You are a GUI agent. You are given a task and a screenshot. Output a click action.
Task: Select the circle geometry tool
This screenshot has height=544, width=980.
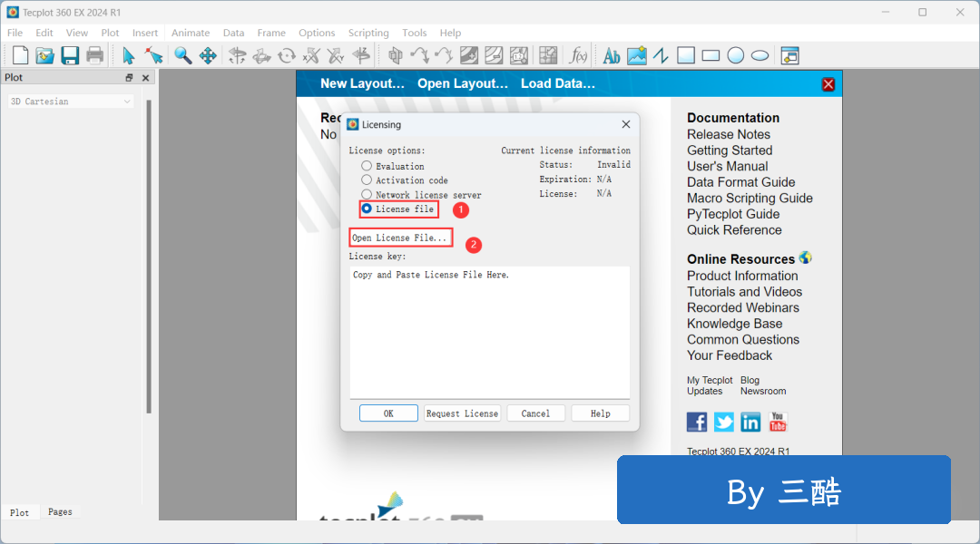coord(736,55)
